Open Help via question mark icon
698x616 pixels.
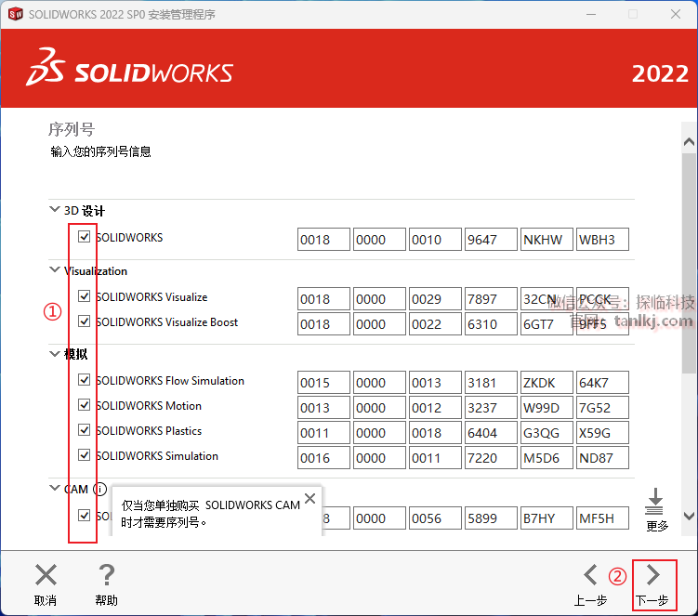click(107, 575)
